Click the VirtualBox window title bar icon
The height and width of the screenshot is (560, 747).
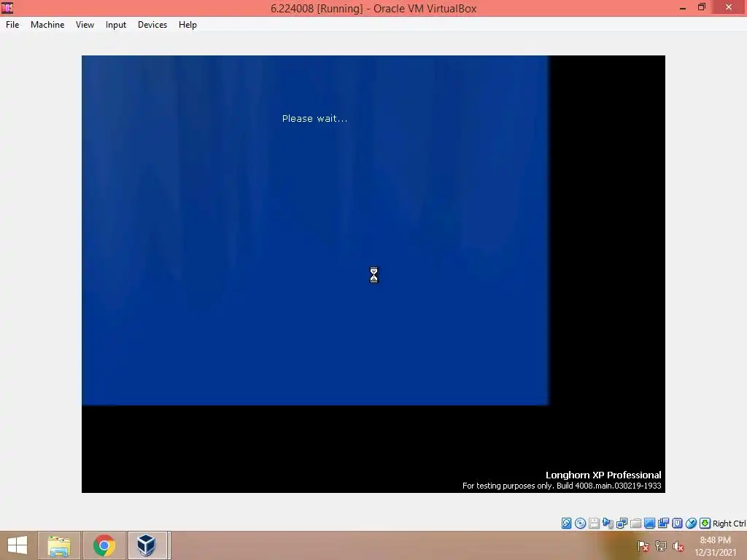[x=7, y=7]
